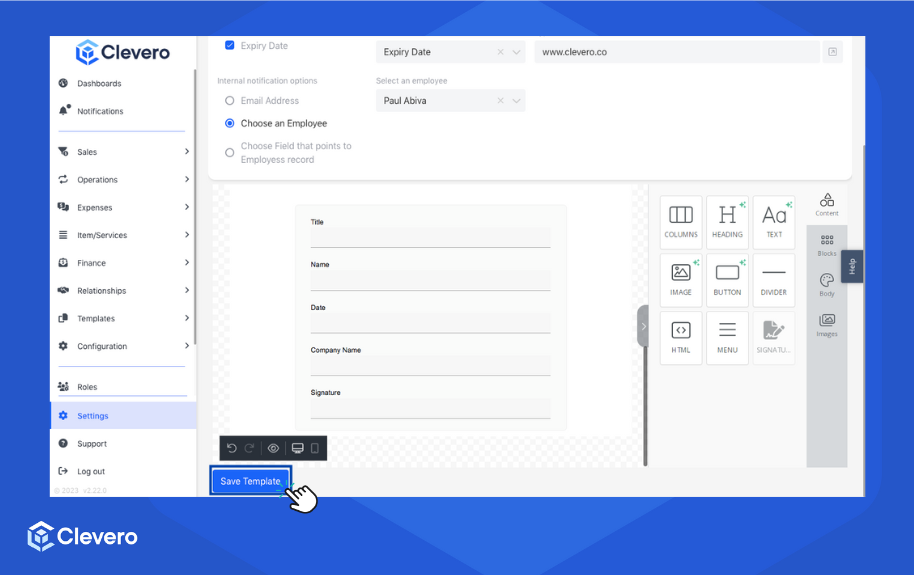Add an Image content block
Screen dimensions: 914x575
coord(680,280)
